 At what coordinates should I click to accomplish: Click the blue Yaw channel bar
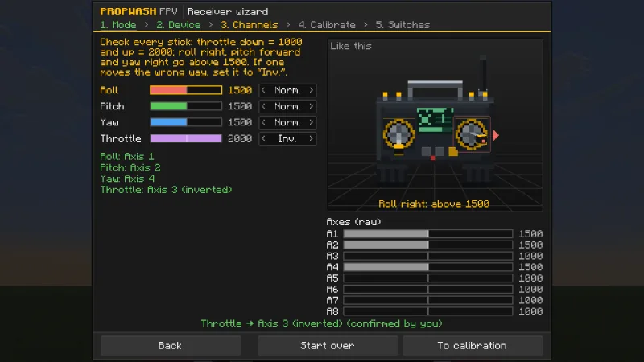[186, 122]
